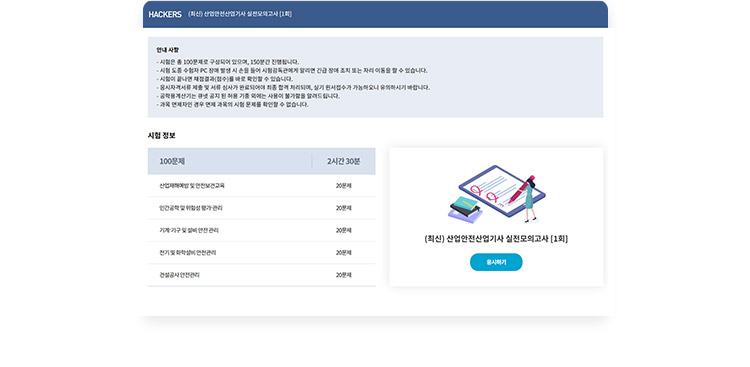This screenshot has width=750, height=367.
Task: Click the notice line about 채점결과(점수)
Action: point(224,79)
